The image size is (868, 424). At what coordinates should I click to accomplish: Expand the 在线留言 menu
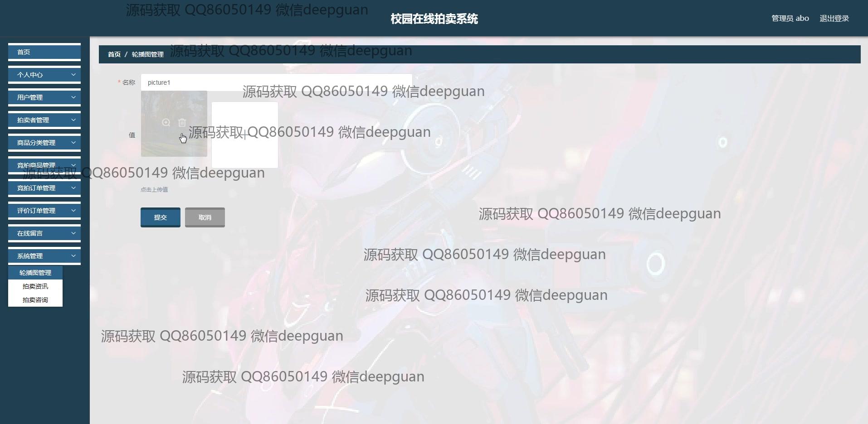[x=44, y=233]
